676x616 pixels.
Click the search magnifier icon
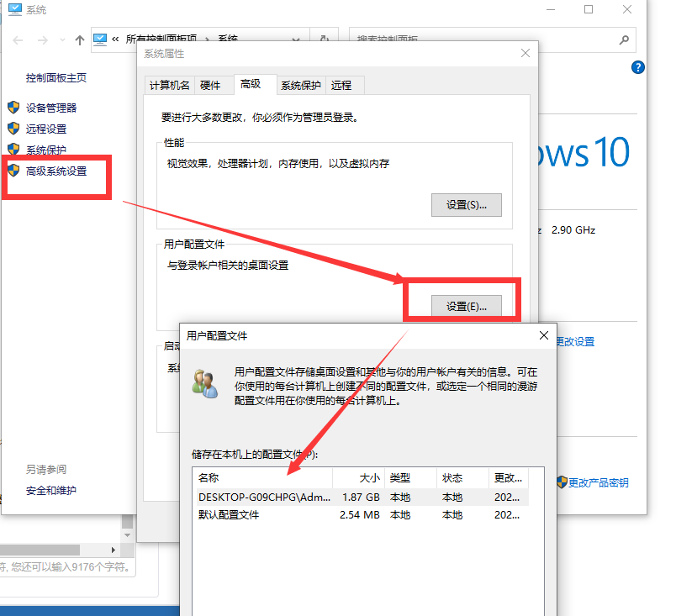point(624,39)
